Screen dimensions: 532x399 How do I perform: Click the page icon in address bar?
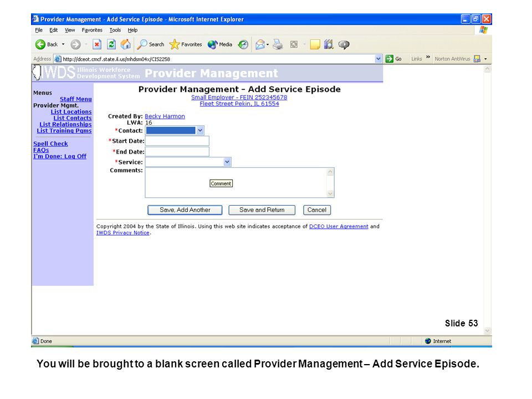pos(58,59)
